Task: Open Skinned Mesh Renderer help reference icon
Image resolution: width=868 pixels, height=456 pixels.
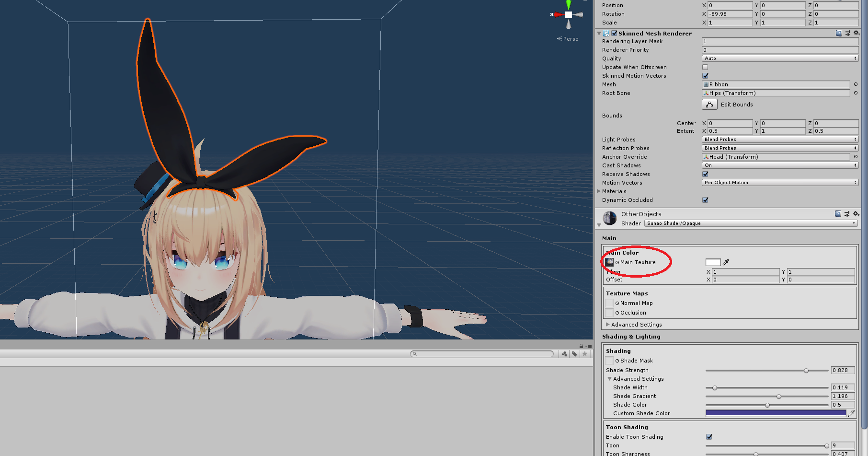Action: coord(839,33)
